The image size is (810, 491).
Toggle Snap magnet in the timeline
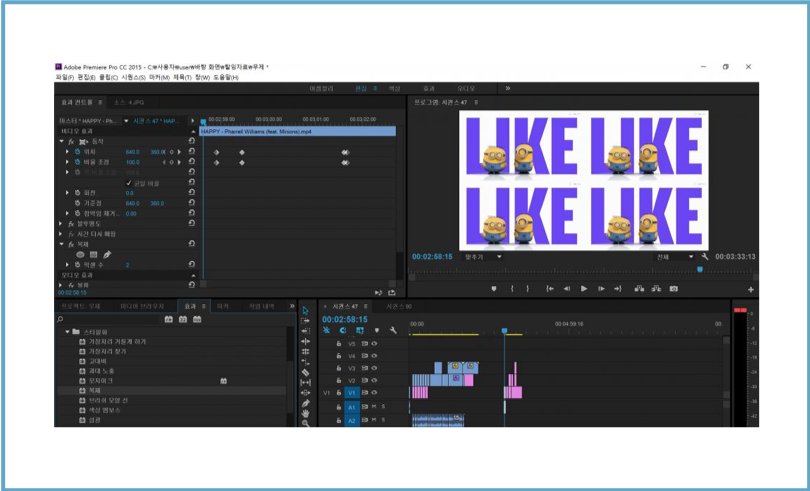click(x=343, y=330)
